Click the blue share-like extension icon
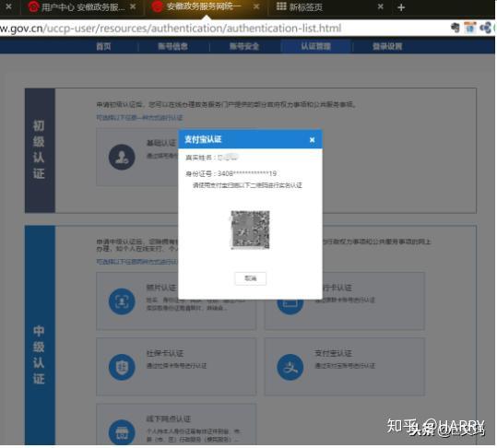This screenshot has height=448, width=497. click(x=485, y=28)
